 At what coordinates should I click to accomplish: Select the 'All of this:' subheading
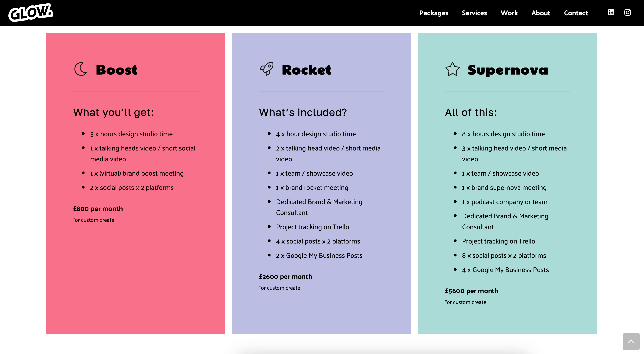pos(471,113)
